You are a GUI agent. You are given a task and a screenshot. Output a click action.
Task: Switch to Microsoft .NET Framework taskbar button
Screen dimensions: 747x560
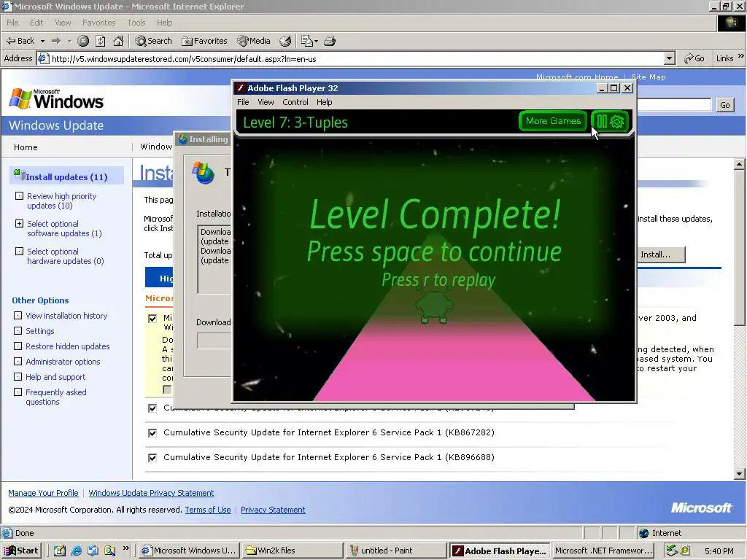point(603,551)
